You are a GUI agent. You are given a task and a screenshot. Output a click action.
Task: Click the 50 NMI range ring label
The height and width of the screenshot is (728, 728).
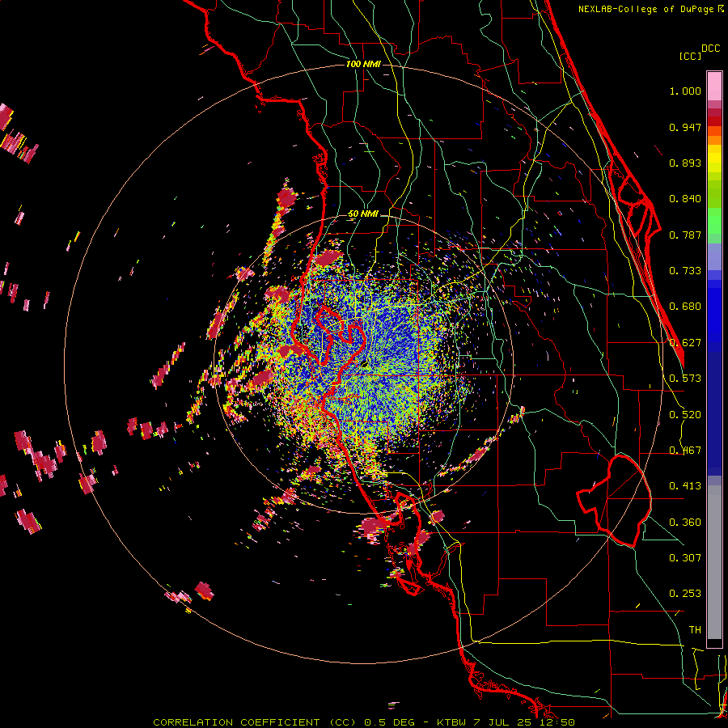coord(363,214)
